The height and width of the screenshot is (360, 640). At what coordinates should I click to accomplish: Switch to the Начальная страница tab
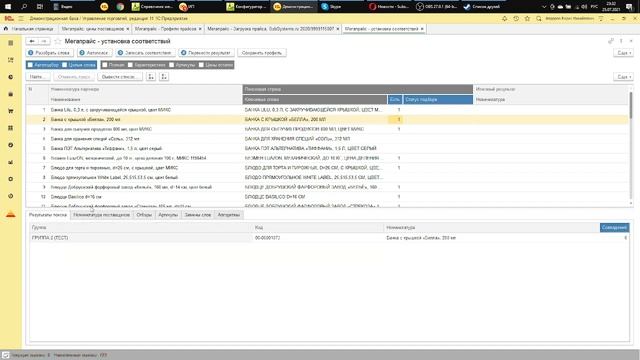point(29,29)
